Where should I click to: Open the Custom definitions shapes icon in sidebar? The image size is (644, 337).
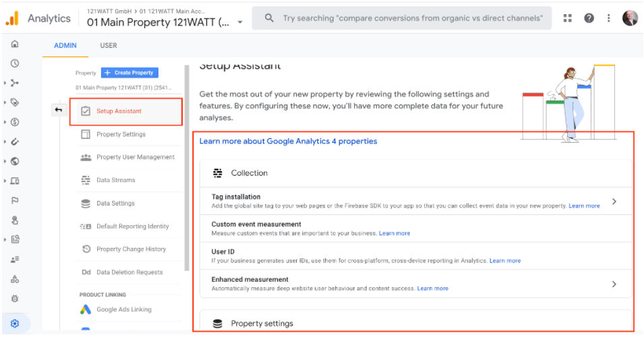click(15, 279)
